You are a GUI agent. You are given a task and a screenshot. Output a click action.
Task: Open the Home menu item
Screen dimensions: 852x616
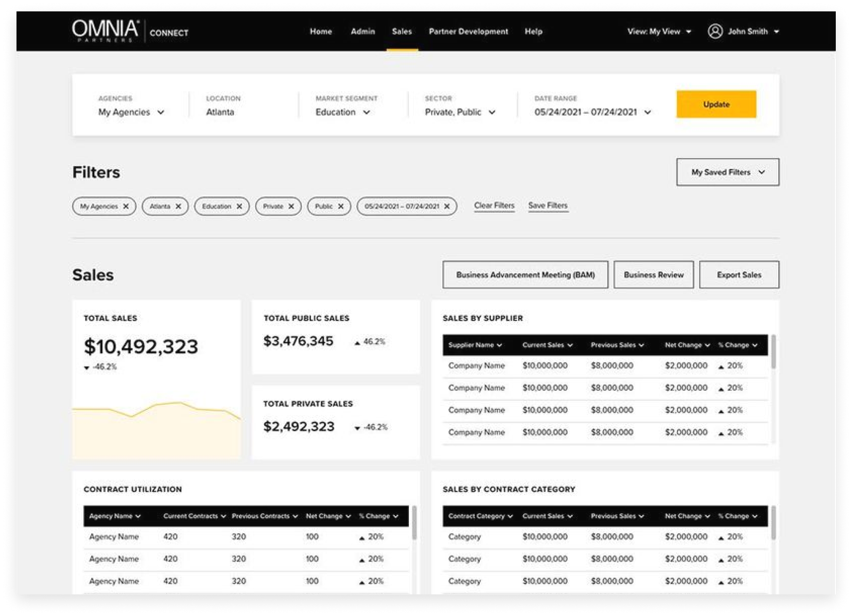[321, 31]
